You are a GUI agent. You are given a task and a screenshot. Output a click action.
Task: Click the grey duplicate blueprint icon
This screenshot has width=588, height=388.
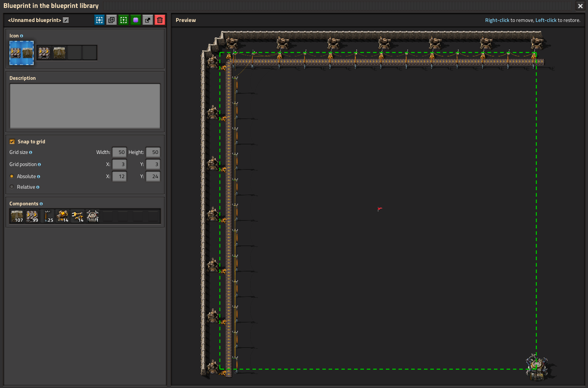point(111,20)
